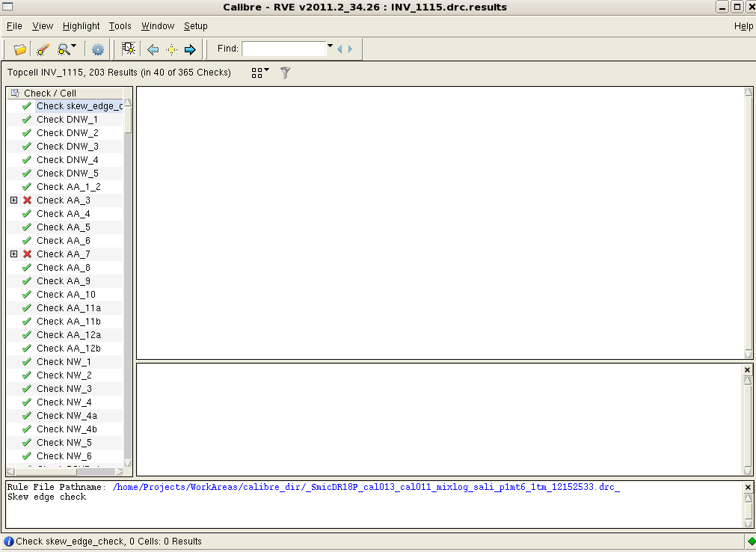The image size is (756, 552).
Task: Click green checkmark icon of NW_4
Action: click(27, 402)
